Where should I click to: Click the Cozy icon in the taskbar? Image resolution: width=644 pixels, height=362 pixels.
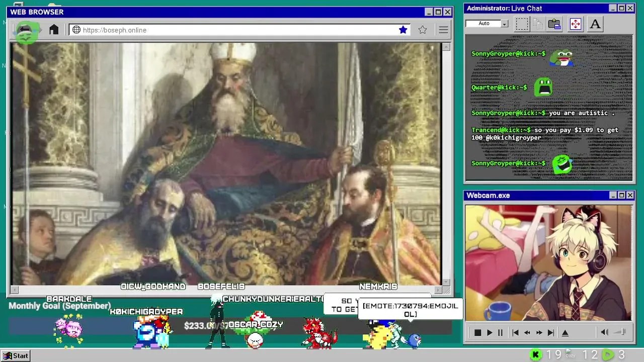click(x=570, y=354)
